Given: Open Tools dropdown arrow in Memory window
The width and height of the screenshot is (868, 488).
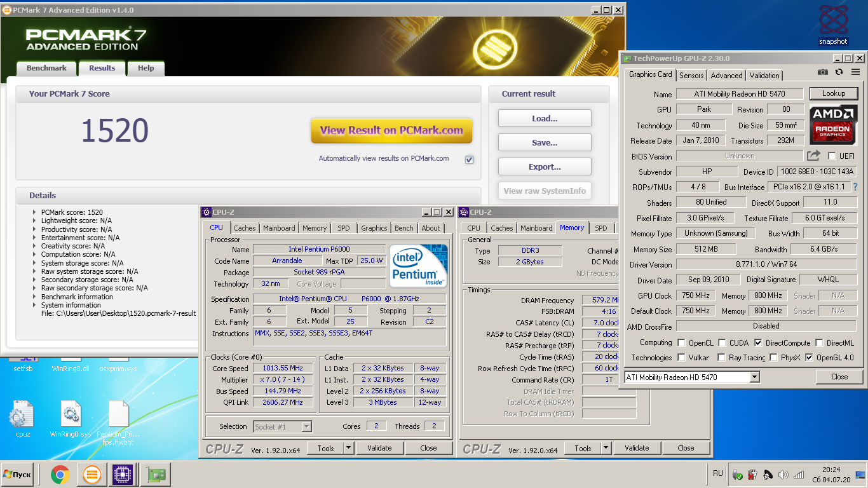Looking at the screenshot, I should (x=606, y=448).
